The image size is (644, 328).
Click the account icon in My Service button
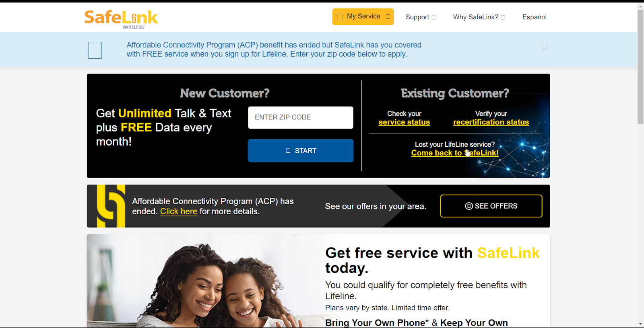[340, 17]
